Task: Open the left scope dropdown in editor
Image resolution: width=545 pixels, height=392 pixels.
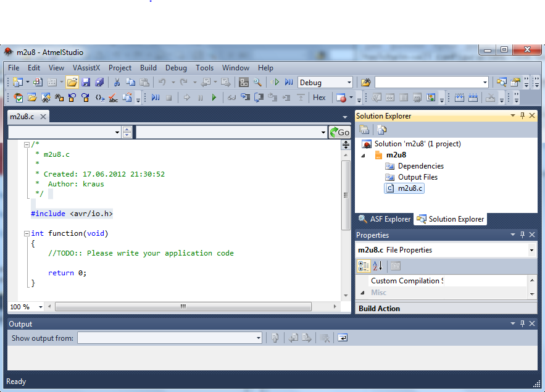Action: [117, 132]
